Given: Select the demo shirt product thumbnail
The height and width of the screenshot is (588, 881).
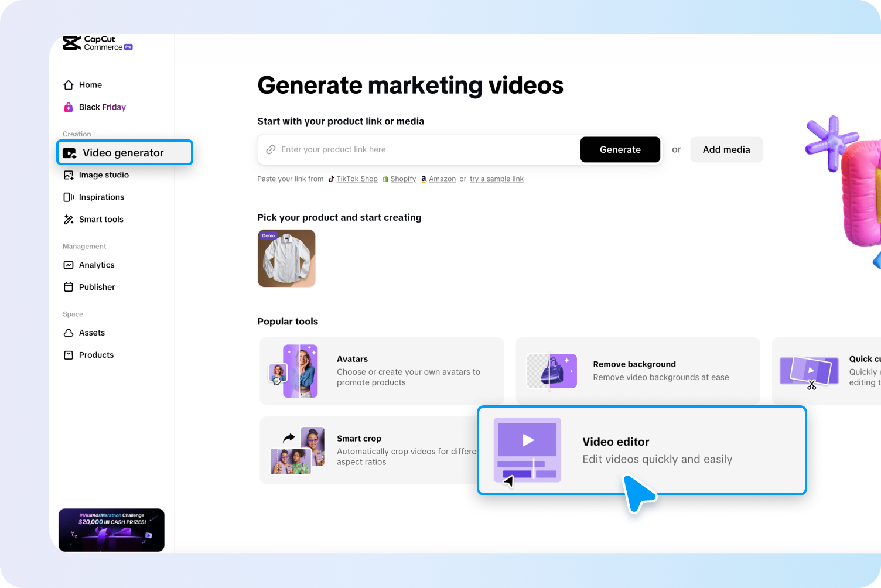Looking at the screenshot, I should pyautogui.click(x=286, y=258).
